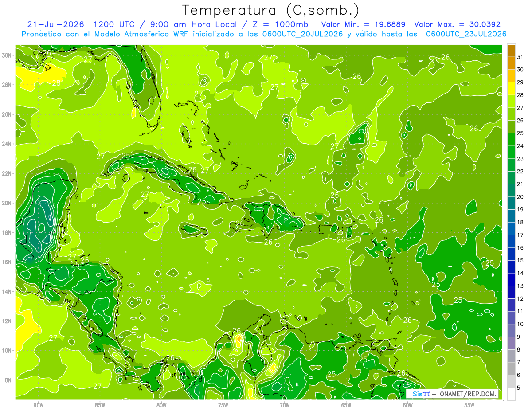
Task: Click the "22N" latitude axis label
Action: [x=8, y=173]
